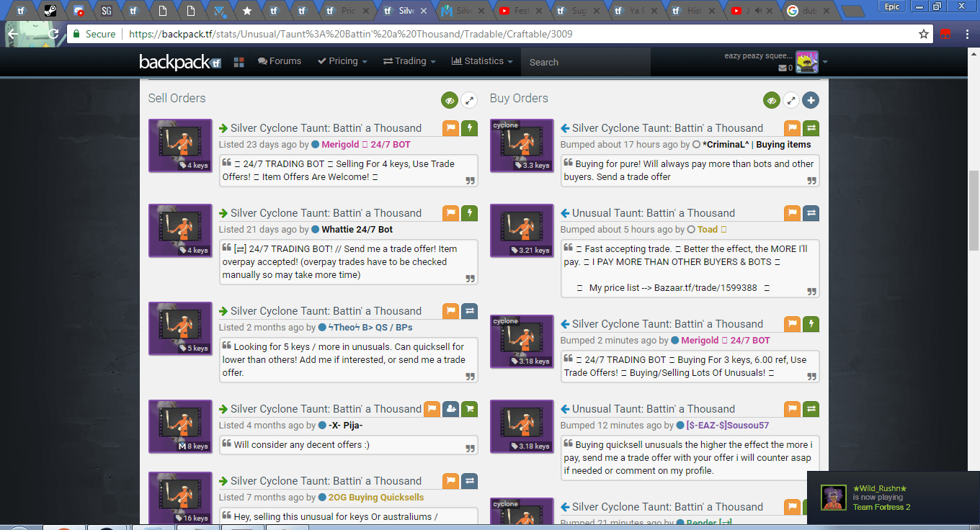Click the backpack.tf Search field
Image resolution: width=980 pixels, height=530 pixels.
pos(585,62)
